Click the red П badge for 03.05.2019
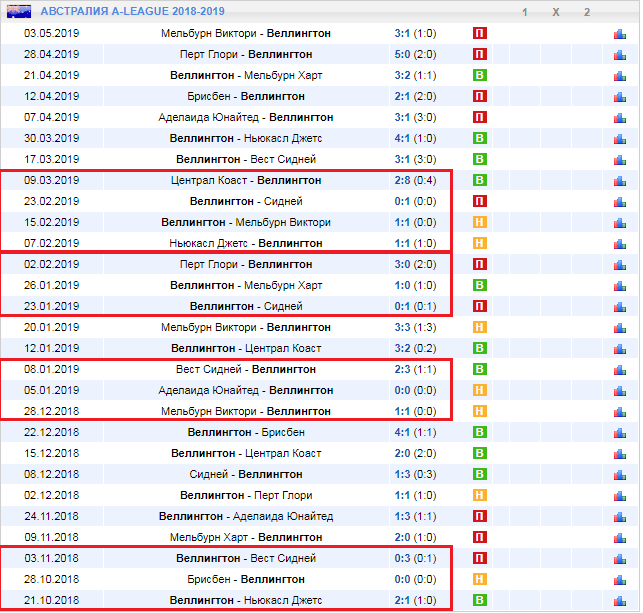The image size is (643, 613). pyautogui.click(x=480, y=33)
